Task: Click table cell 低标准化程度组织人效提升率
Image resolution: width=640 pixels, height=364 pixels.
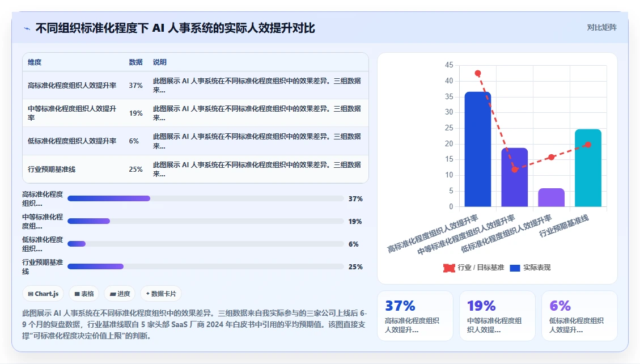Action: click(72, 141)
